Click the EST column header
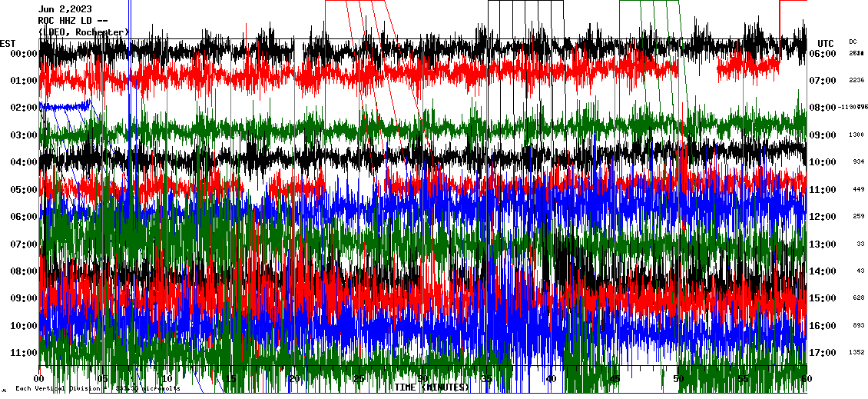The image size is (868, 399). click(8, 43)
